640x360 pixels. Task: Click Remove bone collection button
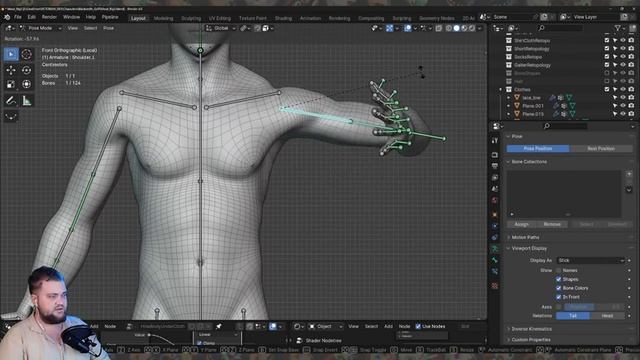coord(552,224)
